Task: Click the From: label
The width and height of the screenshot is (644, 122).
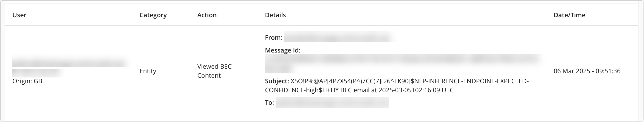Action: click(x=273, y=38)
